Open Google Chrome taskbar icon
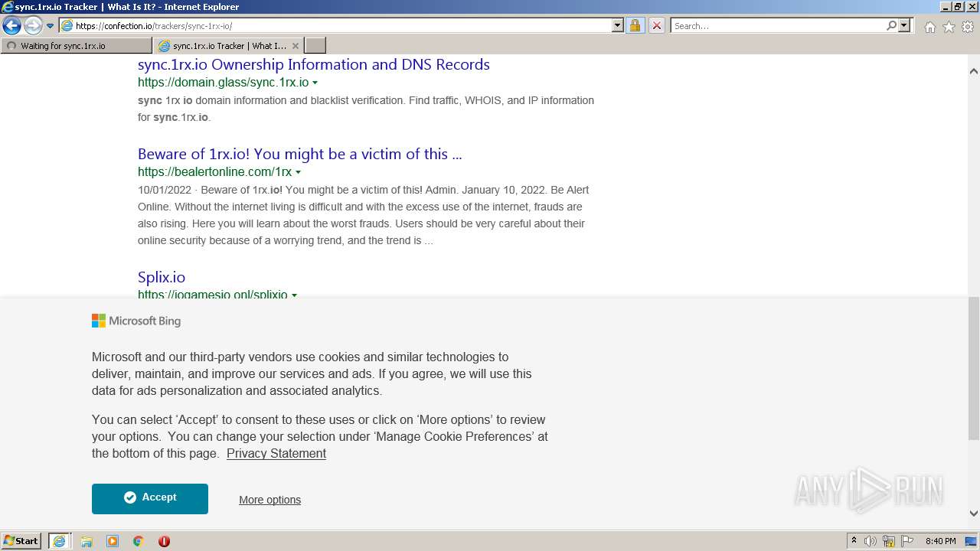980x551 pixels. click(138, 541)
